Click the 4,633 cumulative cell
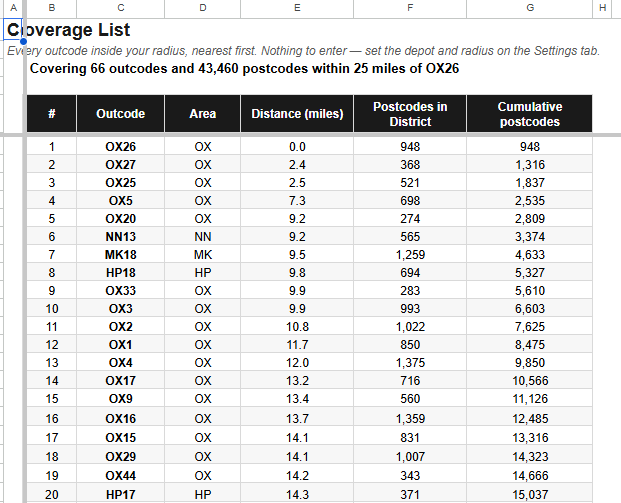Viewport: 621px width, 503px height. click(x=530, y=255)
